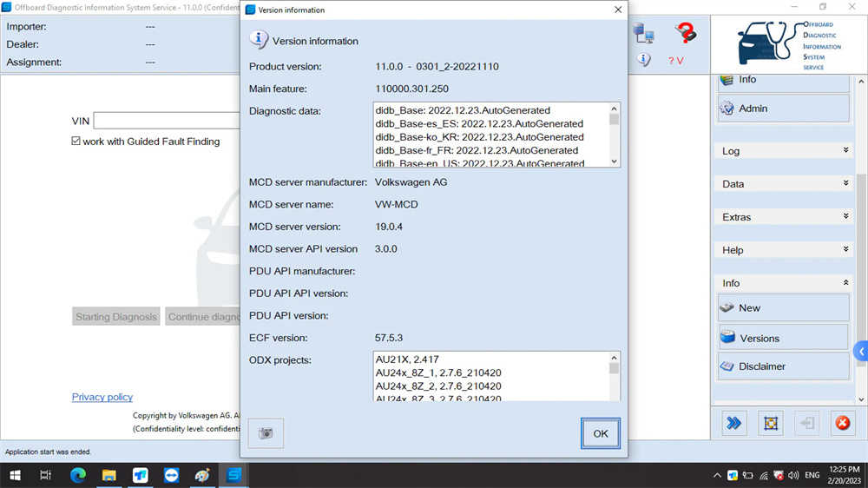868x488 pixels.
Task: Select the 'didb_Base-es_ES' diagnostic data row
Action: coord(479,123)
